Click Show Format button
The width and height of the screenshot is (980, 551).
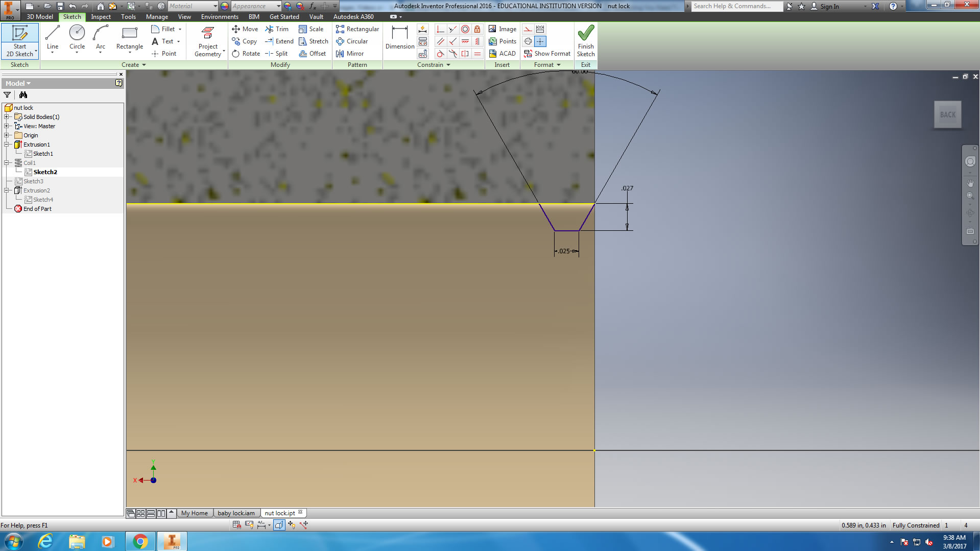[x=547, y=54]
